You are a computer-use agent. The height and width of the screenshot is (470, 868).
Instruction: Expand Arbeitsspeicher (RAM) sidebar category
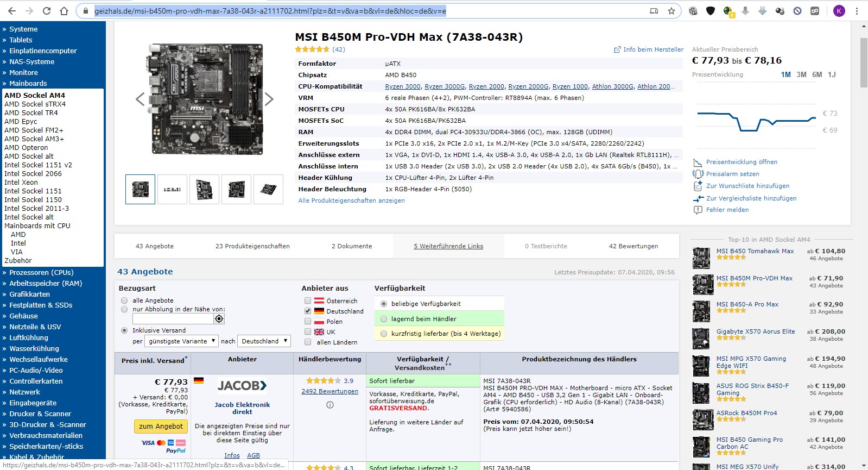46,283
